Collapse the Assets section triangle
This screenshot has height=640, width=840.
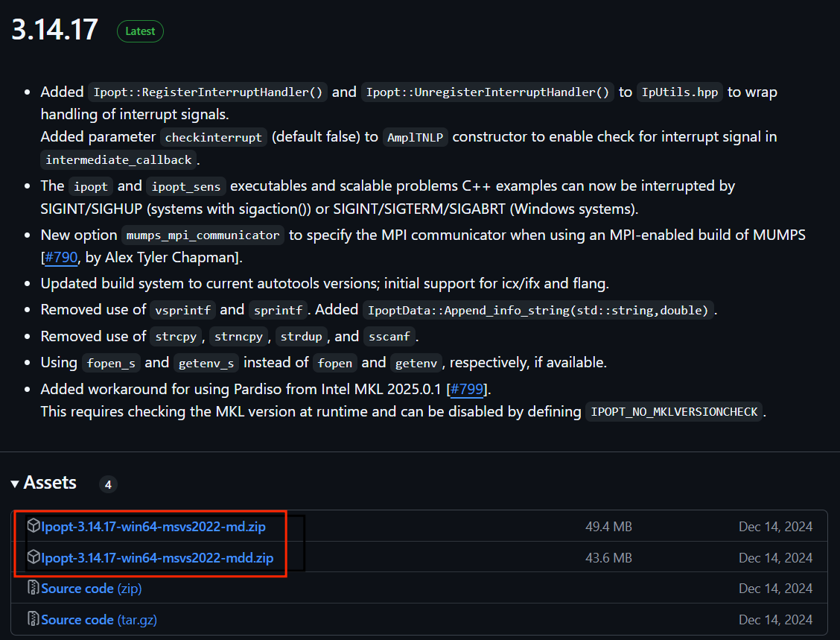click(x=15, y=484)
